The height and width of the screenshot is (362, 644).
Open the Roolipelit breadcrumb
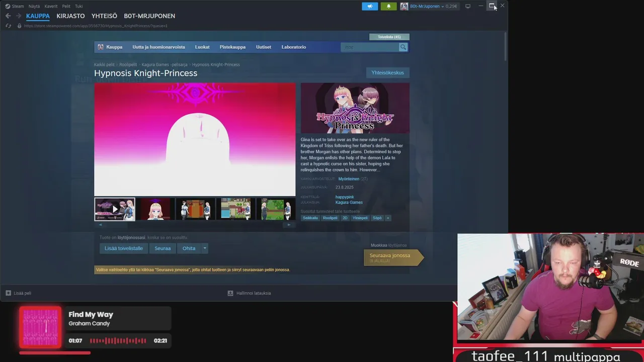pyautogui.click(x=128, y=64)
